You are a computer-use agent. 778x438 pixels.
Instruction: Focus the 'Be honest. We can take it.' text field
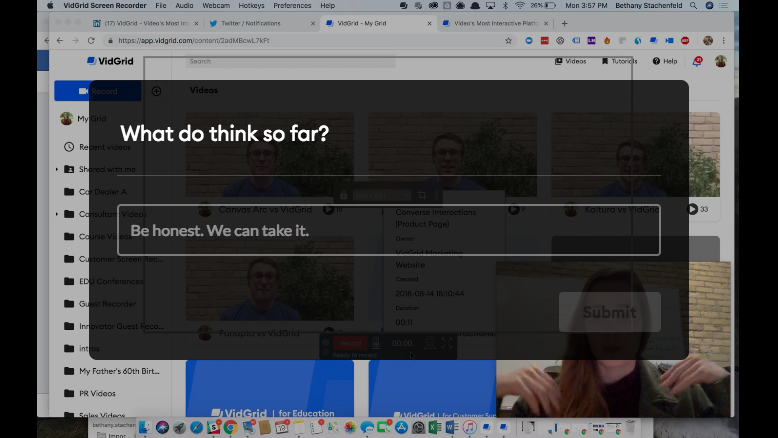tap(389, 230)
